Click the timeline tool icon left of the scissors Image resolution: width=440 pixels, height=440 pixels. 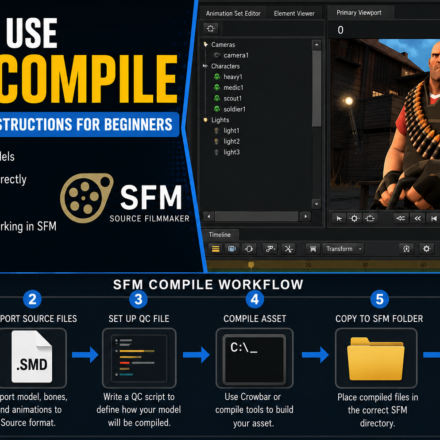pos(270,249)
